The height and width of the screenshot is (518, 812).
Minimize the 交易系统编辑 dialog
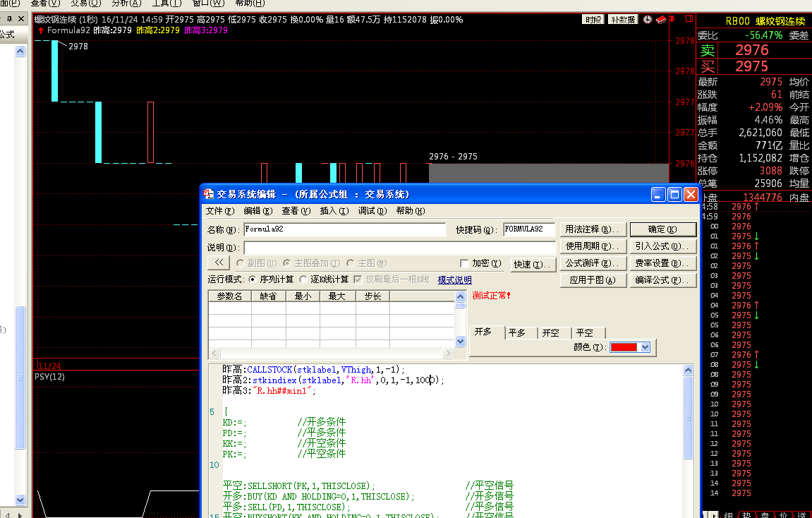[x=658, y=194]
